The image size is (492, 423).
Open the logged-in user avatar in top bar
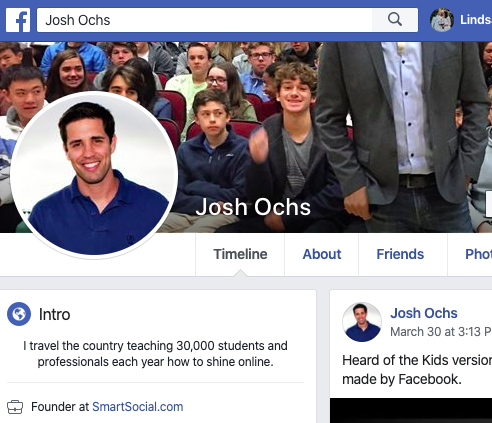tap(442, 20)
